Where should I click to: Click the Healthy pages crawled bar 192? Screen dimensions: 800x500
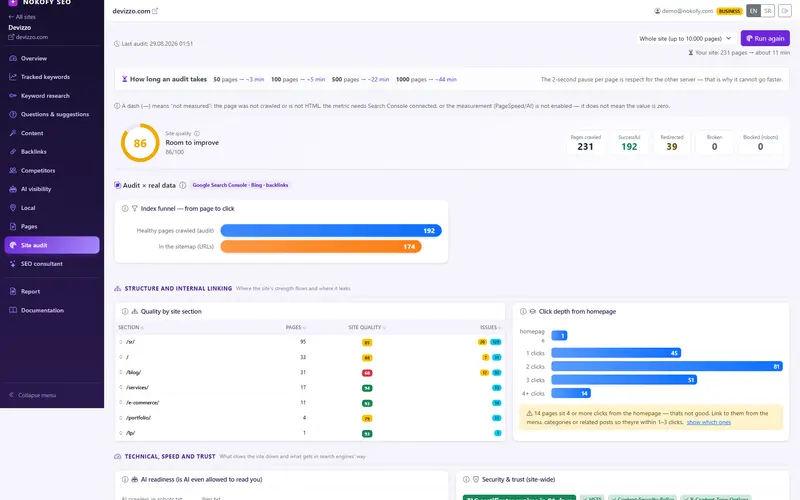coord(331,231)
